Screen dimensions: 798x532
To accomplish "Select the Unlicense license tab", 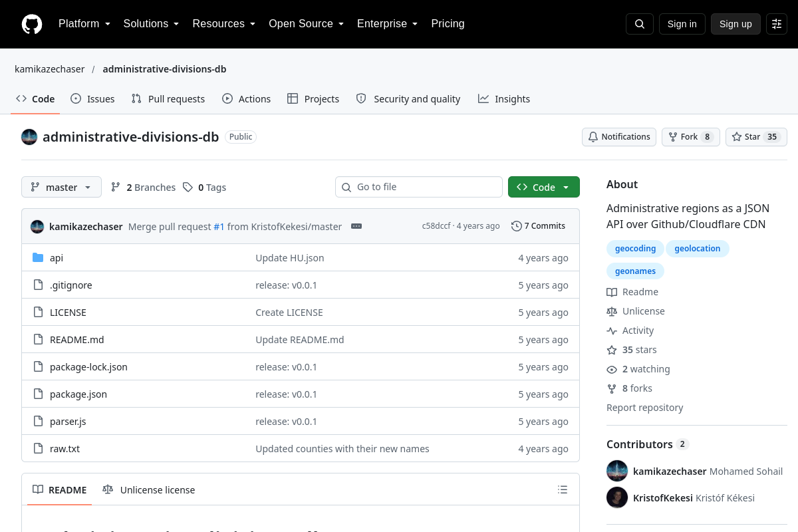I will click(x=149, y=490).
